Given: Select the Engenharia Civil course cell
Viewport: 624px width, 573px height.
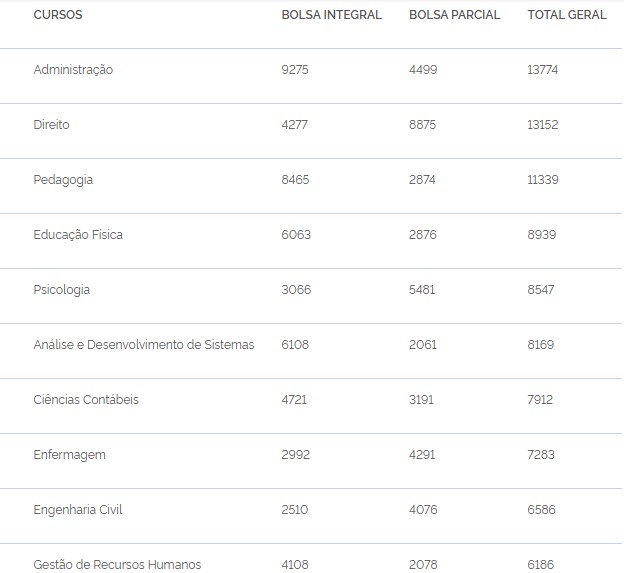Looking at the screenshot, I should click(x=77, y=510).
